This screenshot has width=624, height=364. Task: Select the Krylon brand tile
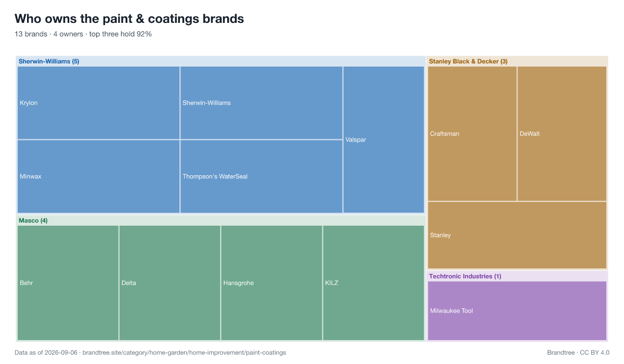(98, 103)
